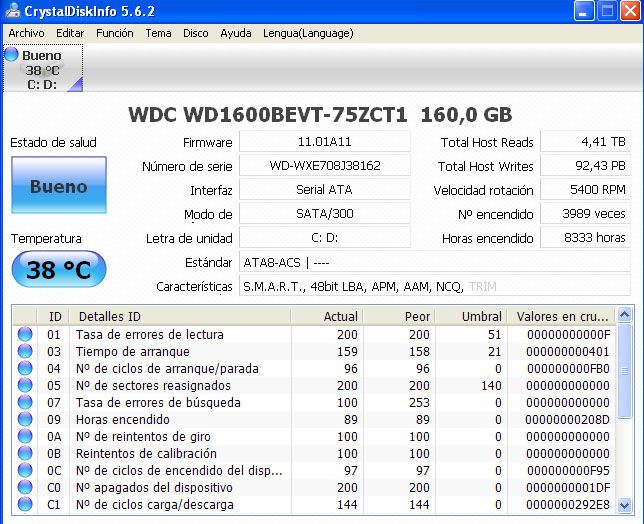The width and height of the screenshot is (644, 524).
Task: Minimize the CrystalDiskInfo window
Action: pyautogui.click(x=584, y=10)
